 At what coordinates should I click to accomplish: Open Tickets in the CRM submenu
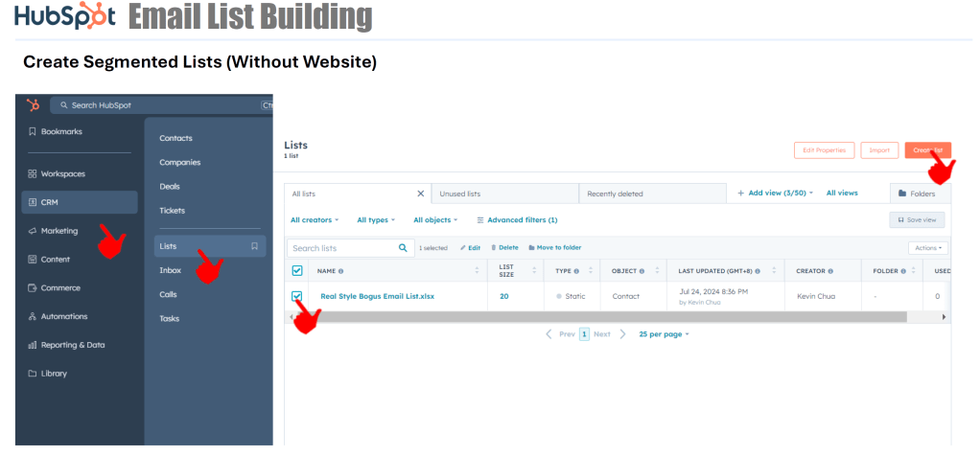(172, 211)
